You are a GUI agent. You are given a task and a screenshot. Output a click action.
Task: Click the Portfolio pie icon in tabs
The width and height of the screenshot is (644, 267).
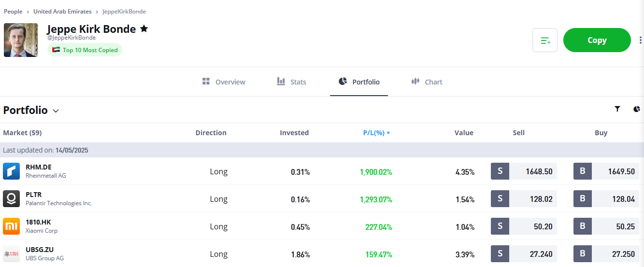tap(343, 81)
